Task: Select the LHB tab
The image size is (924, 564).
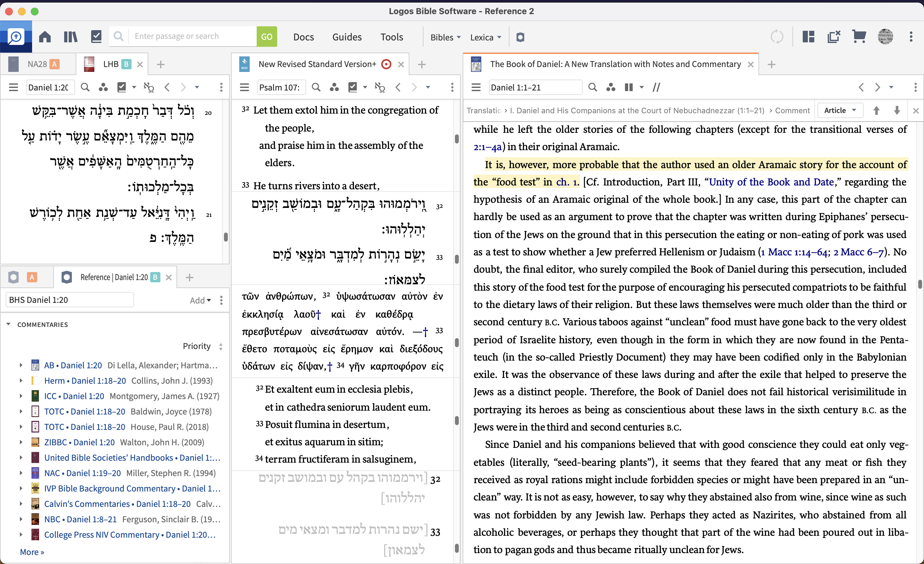Action: (x=111, y=64)
